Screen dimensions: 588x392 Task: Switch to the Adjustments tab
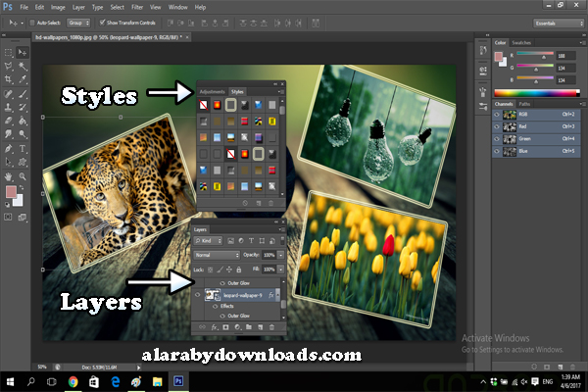pos(213,92)
